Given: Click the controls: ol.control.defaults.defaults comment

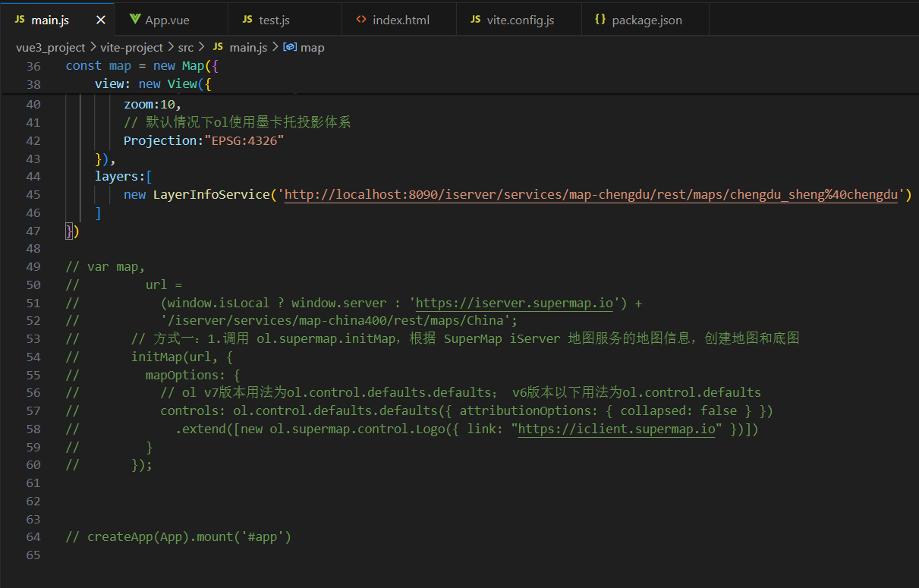Looking at the screenshot, I should tap(467, 411).
